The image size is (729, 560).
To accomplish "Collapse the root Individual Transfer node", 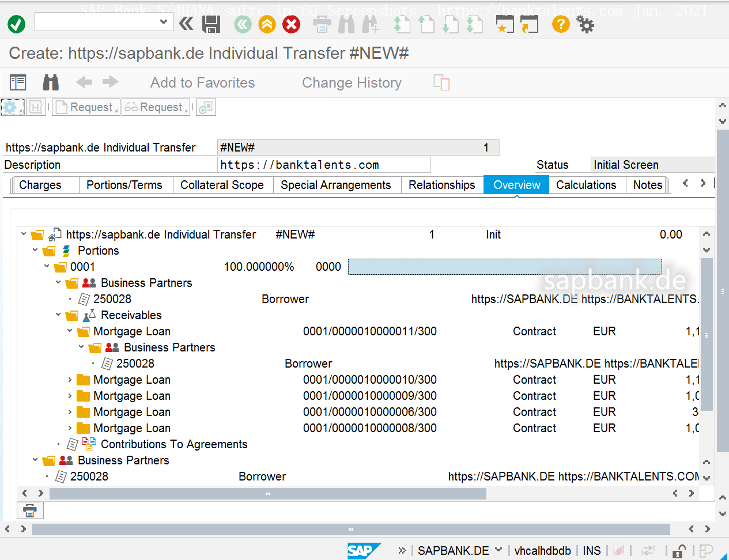I will point(24,234).
